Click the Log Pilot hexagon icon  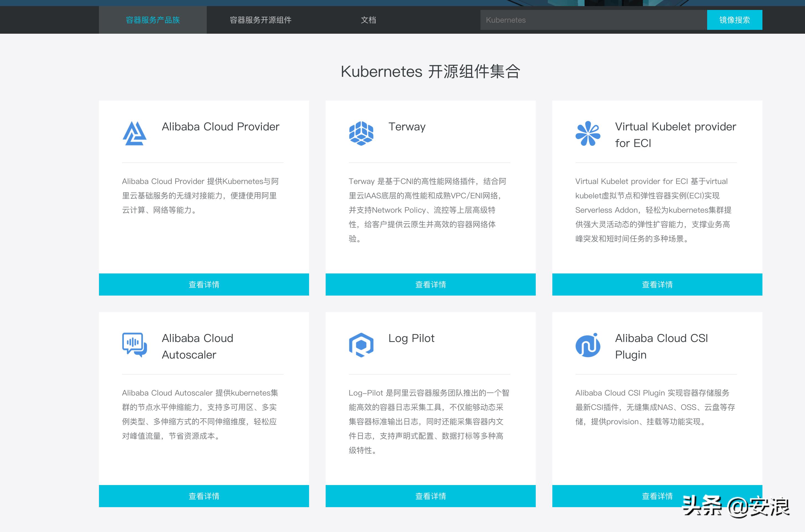click(x=361, y=345)
